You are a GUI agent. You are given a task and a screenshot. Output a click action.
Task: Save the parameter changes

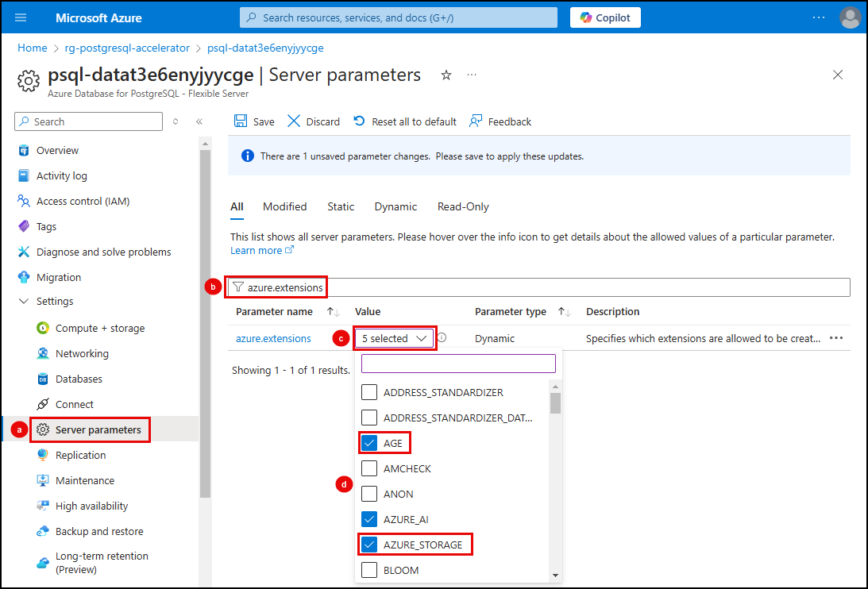(x=254, y=121)
